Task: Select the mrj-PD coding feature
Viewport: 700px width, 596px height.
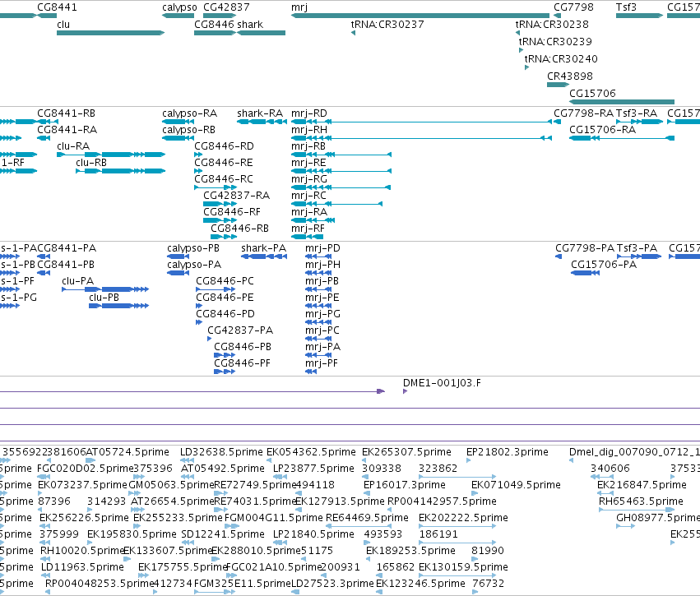Action: pos(318,256)
